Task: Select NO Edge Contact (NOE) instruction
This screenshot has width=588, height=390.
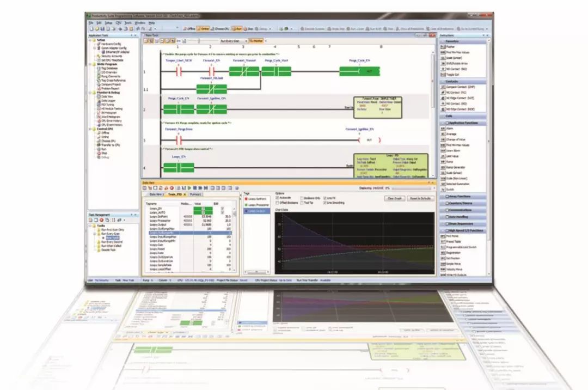Action: (457, 109)
